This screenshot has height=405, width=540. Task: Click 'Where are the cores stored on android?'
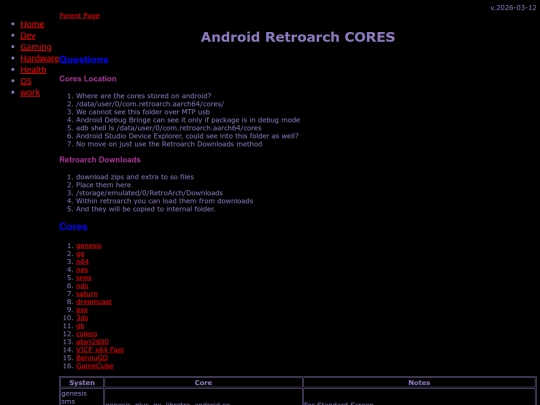[144, 96]
